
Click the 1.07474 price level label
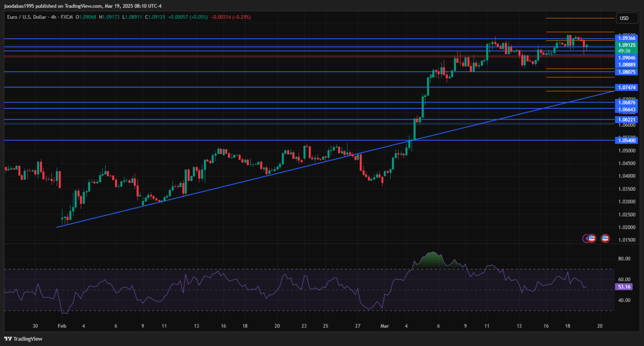(627, 87)
